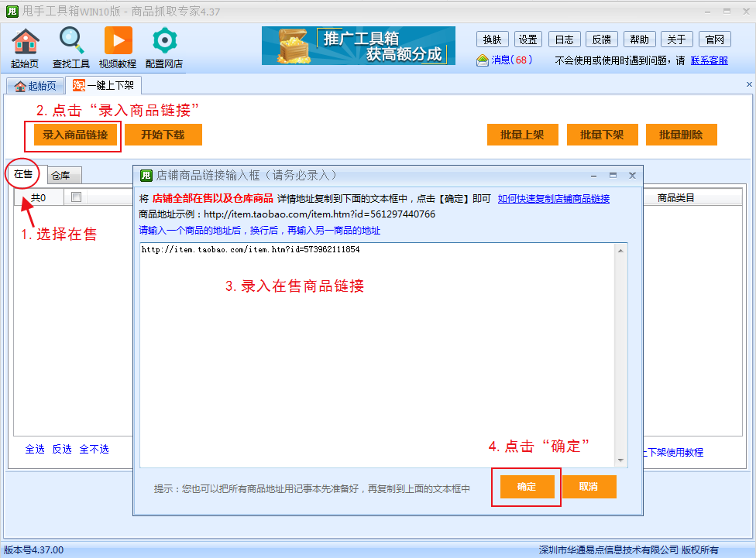Toggle the header select-all checkbox
Screen dimensions: 756x558
coord(76,197)
